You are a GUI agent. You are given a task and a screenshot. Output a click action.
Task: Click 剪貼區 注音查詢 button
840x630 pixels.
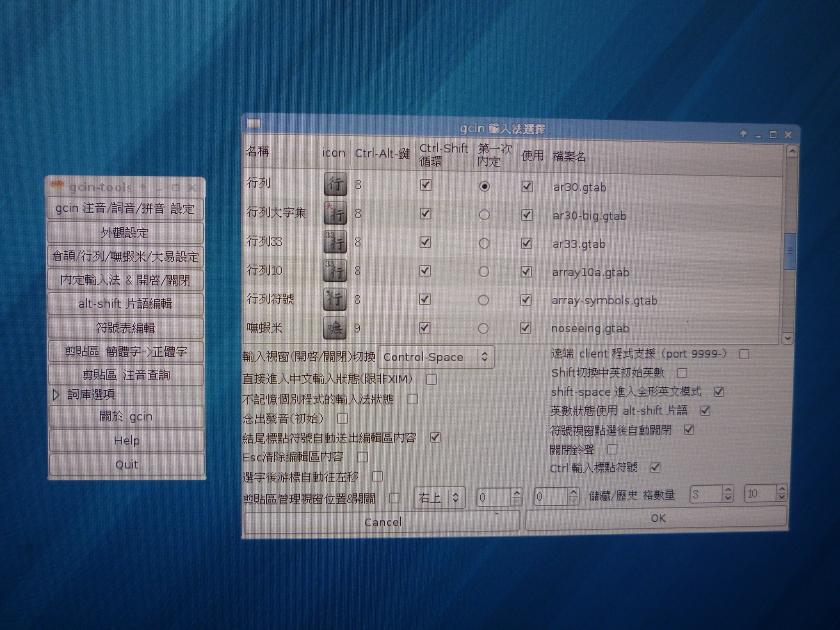(126, 375)
